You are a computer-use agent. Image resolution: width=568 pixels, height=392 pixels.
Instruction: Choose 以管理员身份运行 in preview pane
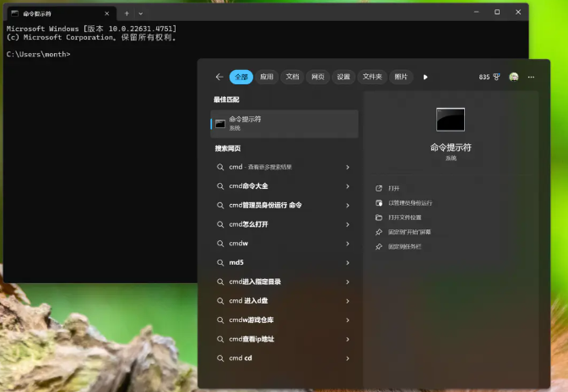pyautogui.click(x=410, y=203)
